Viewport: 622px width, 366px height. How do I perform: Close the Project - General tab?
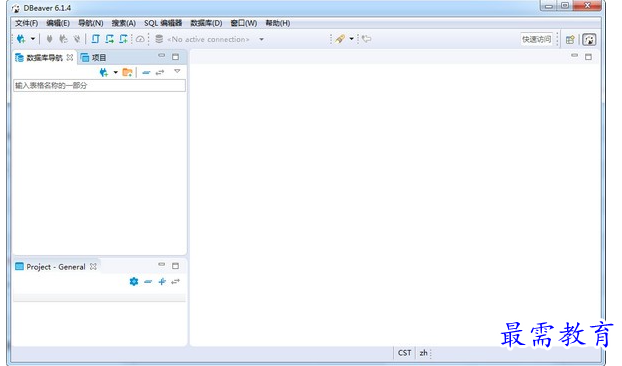93,266
